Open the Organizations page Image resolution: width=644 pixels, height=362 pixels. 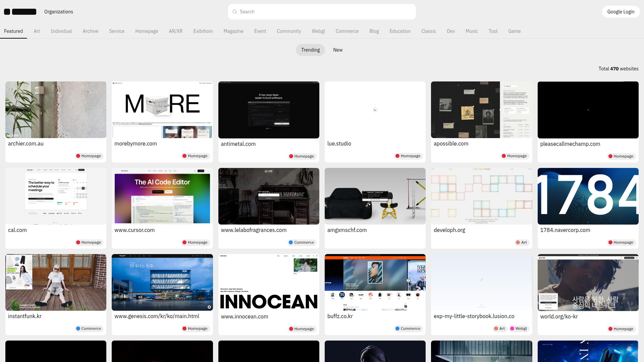[x=59, y=12]
